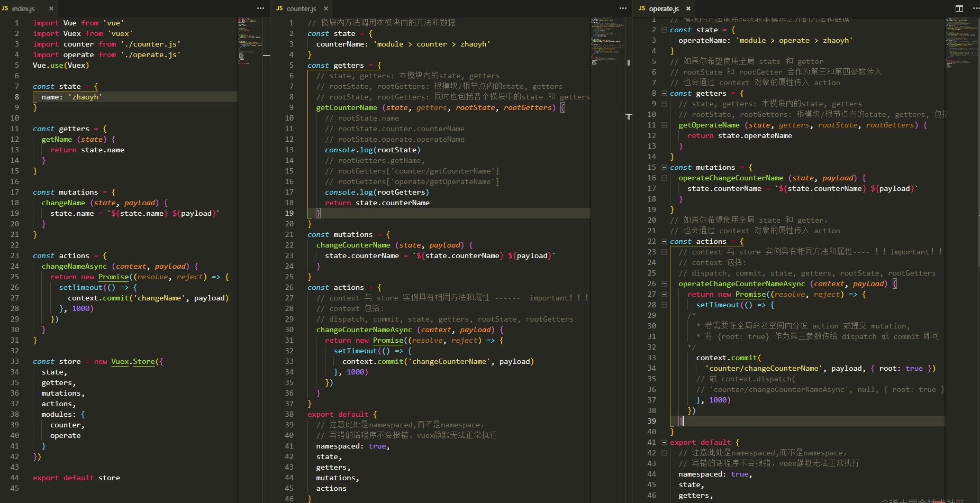The image size is (980, 503).
Task: Click the counter.js vertical scrollbar
Action: [x=629, y=259]
